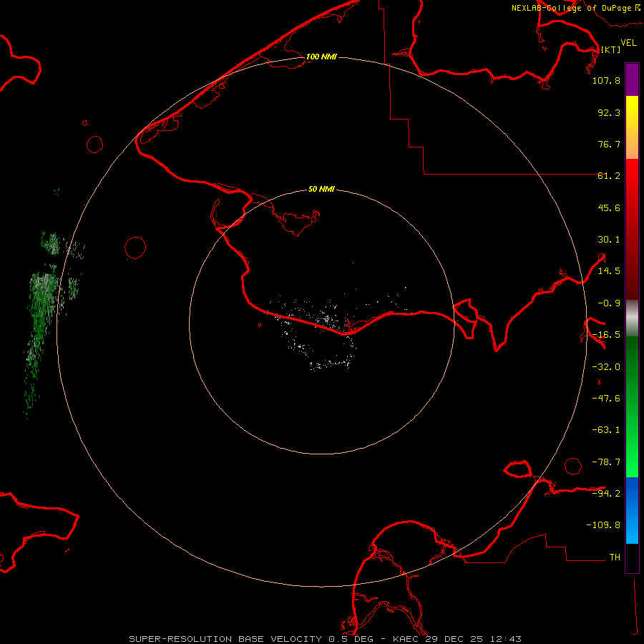
Task: Click the purple segment of the color bar
Action: tap(632, 80)
